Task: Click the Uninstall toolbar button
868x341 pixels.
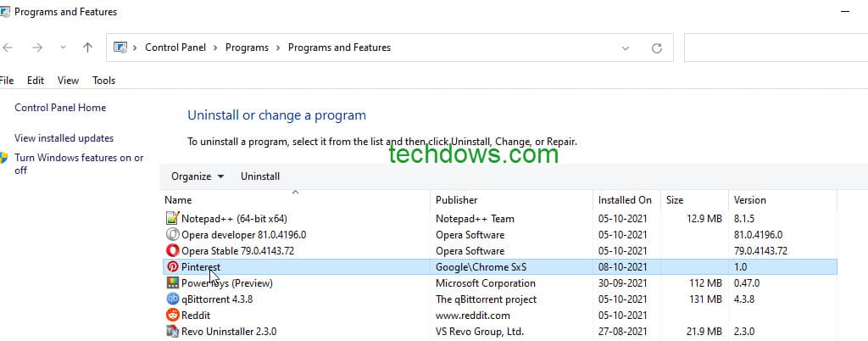Action: pos(260,176)
